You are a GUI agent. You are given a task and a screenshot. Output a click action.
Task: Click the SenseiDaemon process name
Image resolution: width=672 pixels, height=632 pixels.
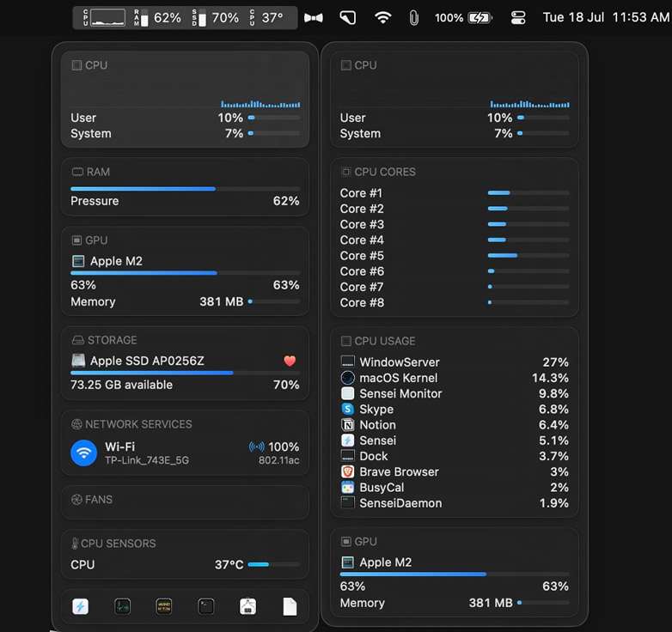pyautogui.click(x=400, y=503)
